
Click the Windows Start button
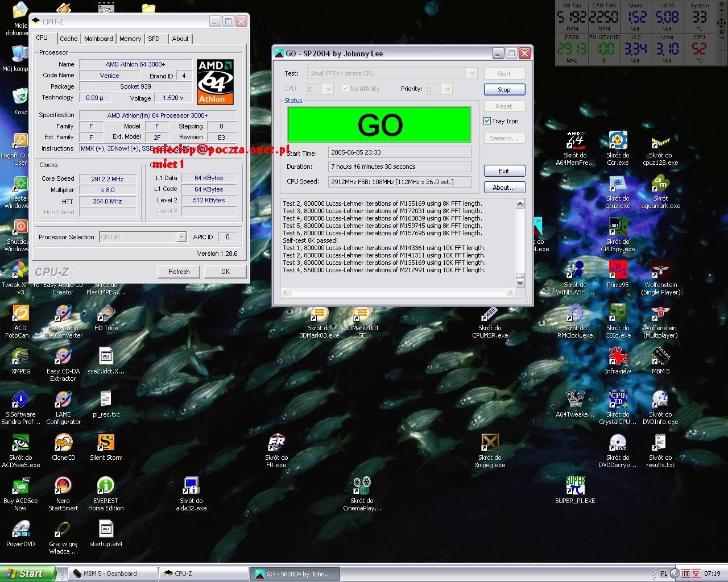tap(28, 573)
